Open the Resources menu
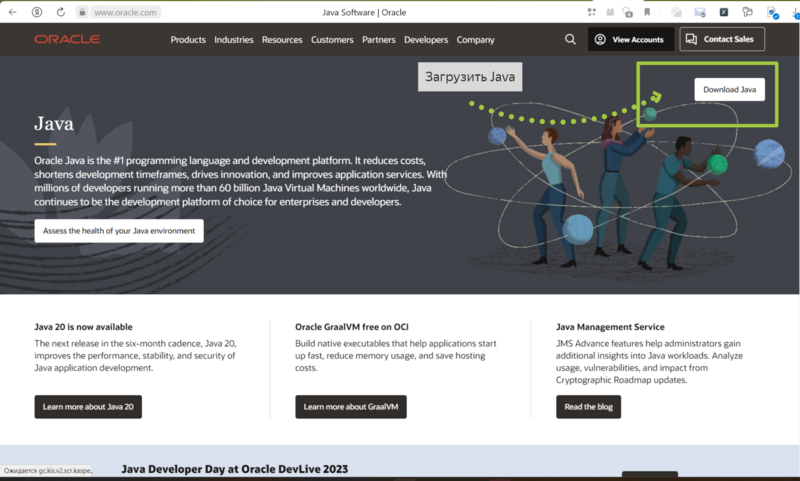800x481 pixels. click(x=282, y=40)
